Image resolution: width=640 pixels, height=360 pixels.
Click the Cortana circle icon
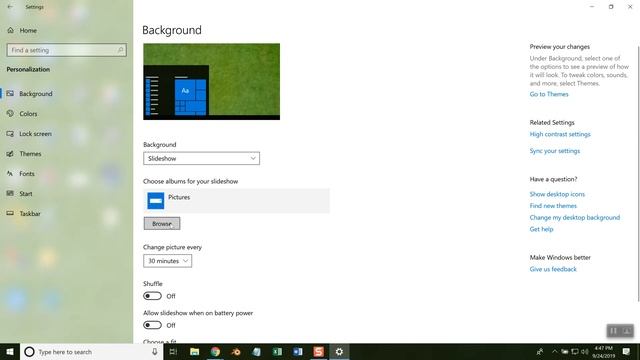(29, 352)
